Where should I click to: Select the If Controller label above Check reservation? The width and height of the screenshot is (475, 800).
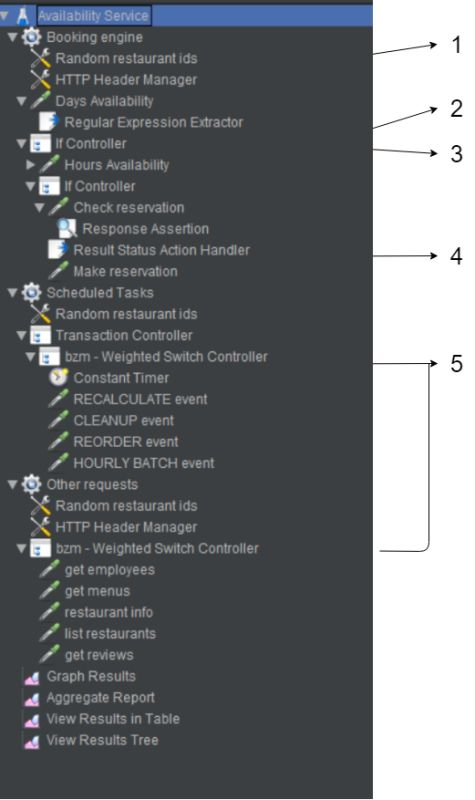coord(99,186)
